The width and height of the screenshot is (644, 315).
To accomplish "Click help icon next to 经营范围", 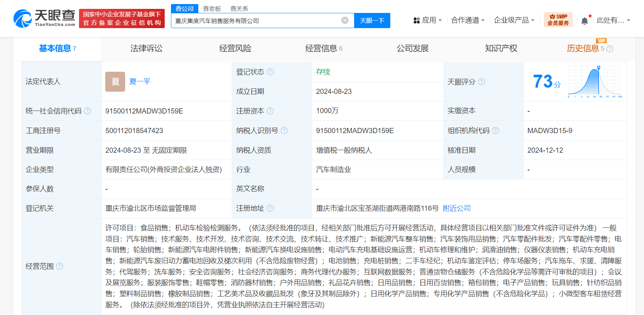I will point(59,266).
